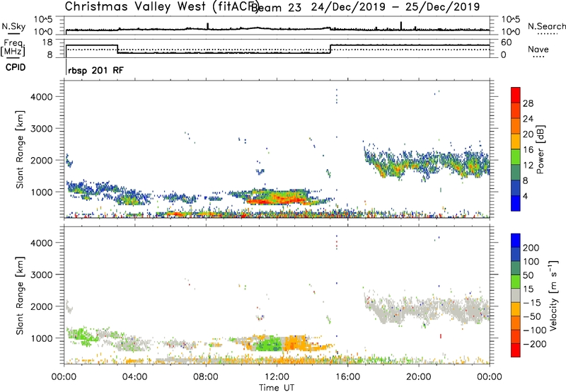The image size is (566, 392).
Task: Click the 'rbsp 201 RF' text
Action: 96,70
